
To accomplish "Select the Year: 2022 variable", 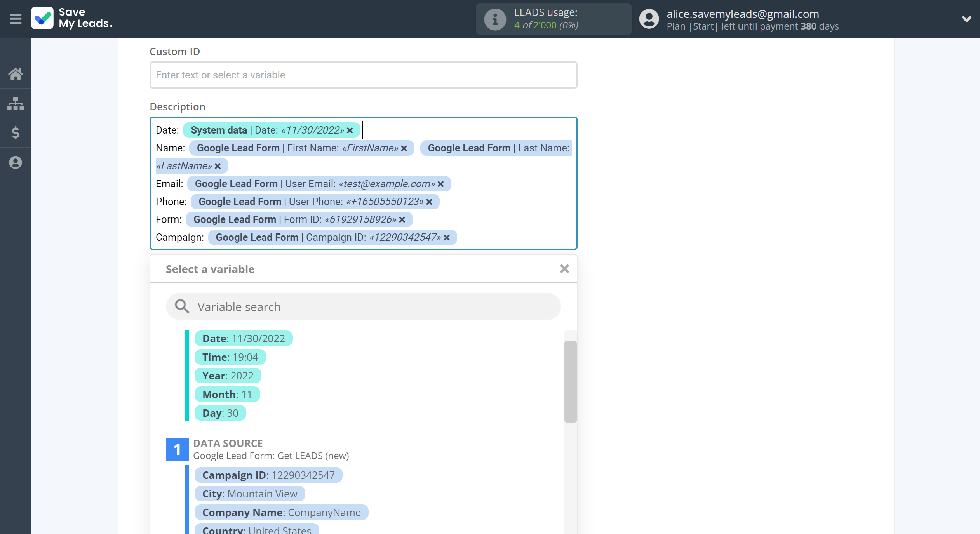I will click(x=228, y=376).
